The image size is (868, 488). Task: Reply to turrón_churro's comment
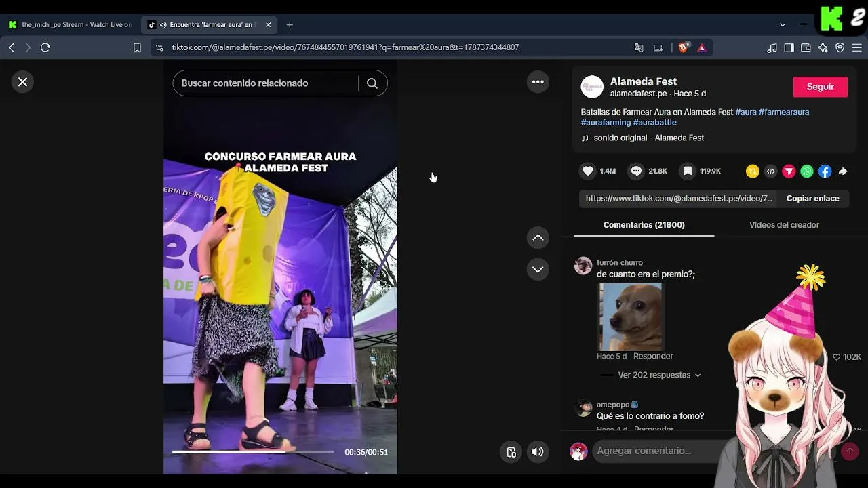[x=653, y=356]
